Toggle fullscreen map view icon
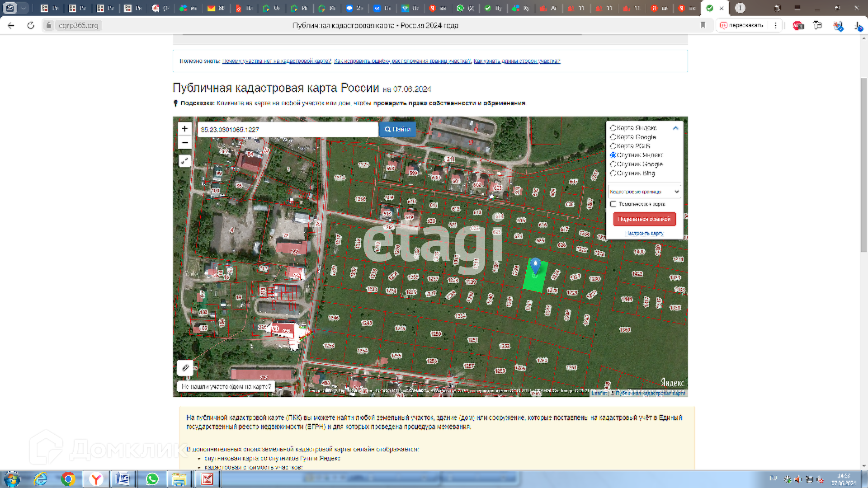Screen dimensions: 868x488 [x=184, y=161]
